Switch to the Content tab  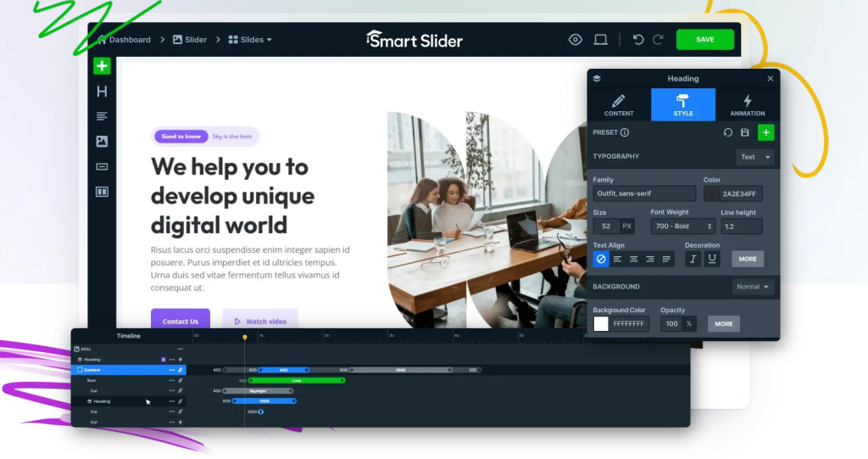point(619,105)
